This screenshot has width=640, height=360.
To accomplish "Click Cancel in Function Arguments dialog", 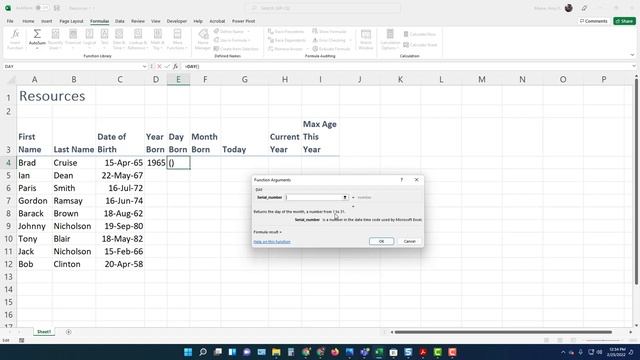I will pyautogui.click(x=409, y=241).
